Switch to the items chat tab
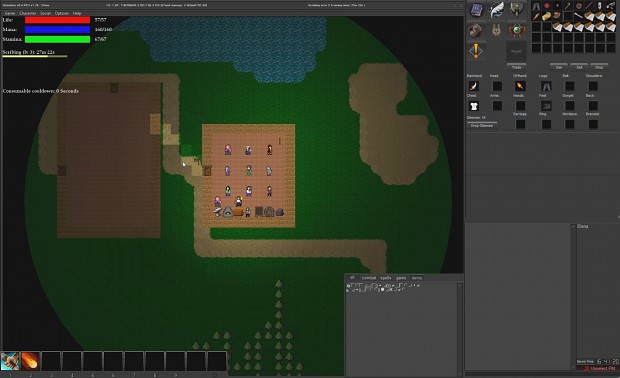Screen dimensions: 620x378 coord(417,278)
